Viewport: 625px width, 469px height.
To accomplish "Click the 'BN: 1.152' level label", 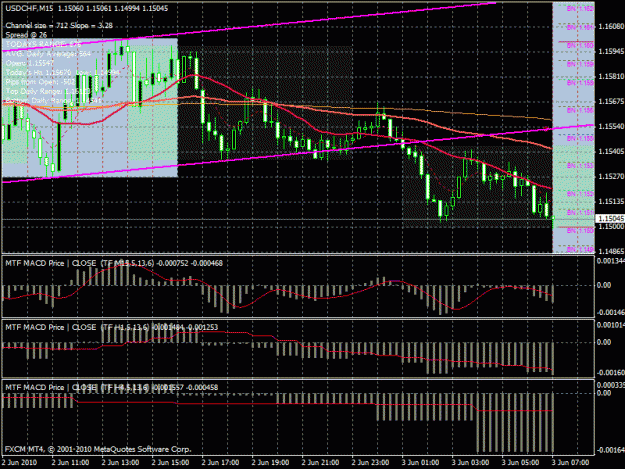I will click(x=580, y=194).
